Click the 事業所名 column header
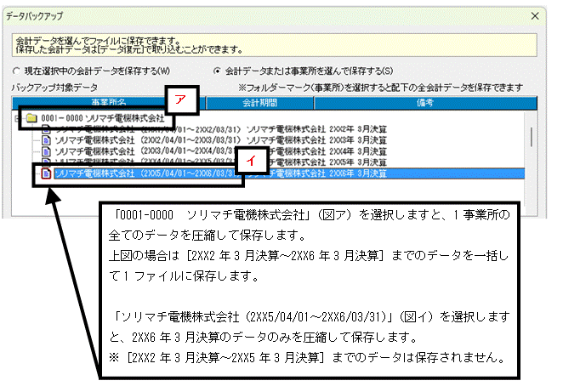This screenshot has width=563, height=392. tap(109, 102)
